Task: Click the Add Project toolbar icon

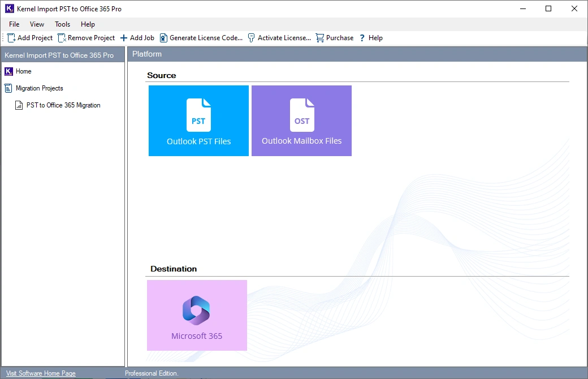Action: click(12, 38)
